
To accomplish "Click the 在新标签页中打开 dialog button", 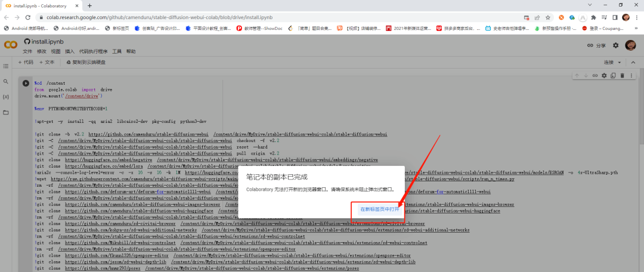I will pos(379,209).
